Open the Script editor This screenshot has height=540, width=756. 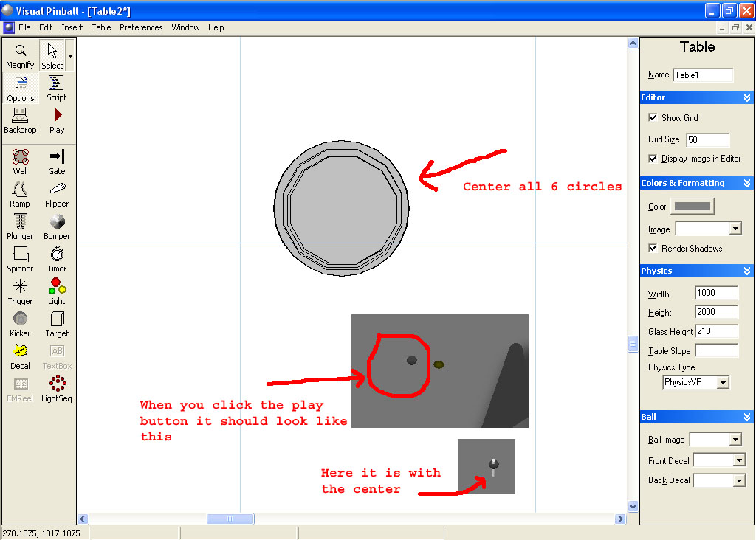tap(57, 88)
